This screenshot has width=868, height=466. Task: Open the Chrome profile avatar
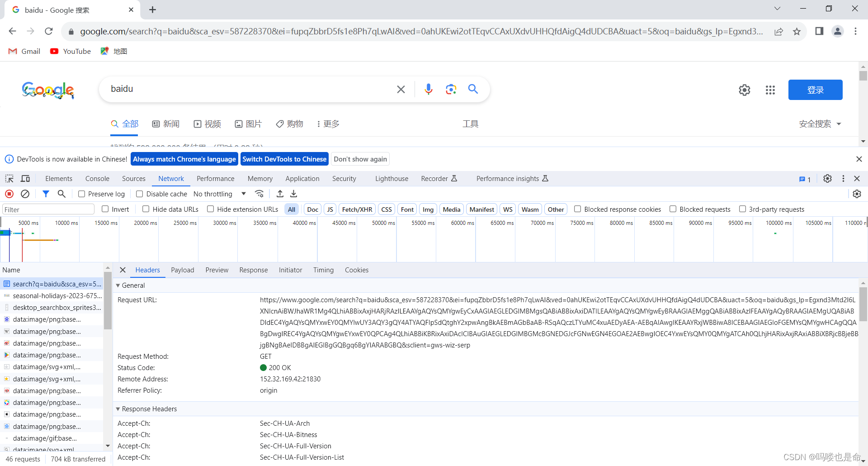(838, 31)
